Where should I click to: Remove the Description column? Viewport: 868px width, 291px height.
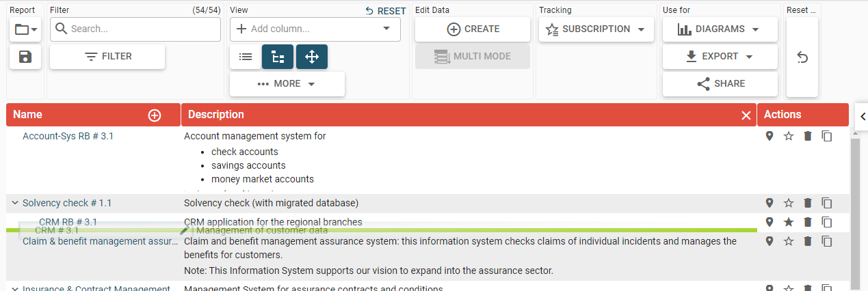tap(746, 115)
